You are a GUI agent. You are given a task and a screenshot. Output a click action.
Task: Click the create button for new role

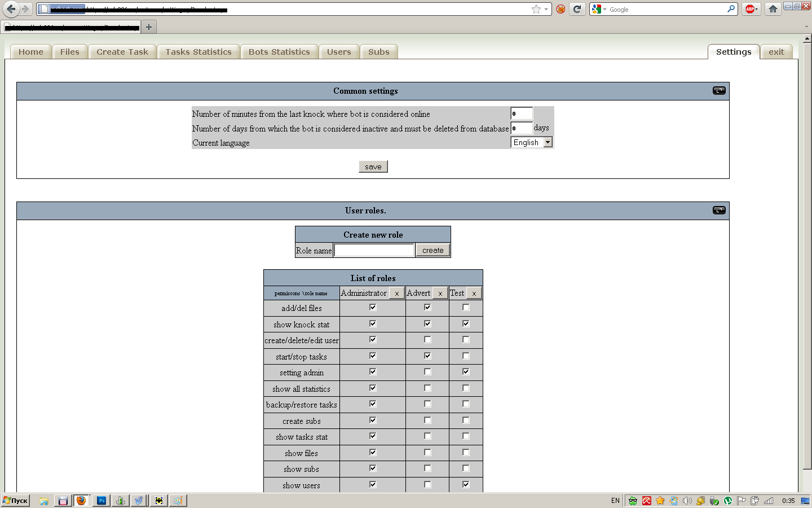click(433, 250)
